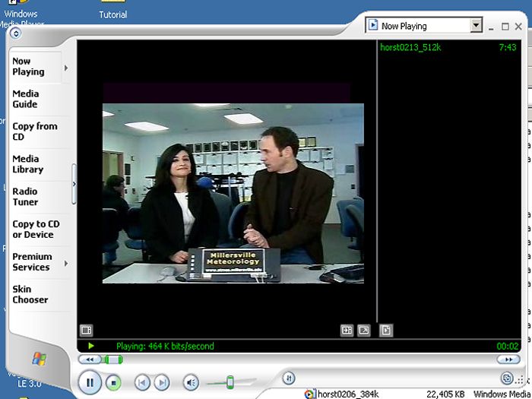Expand the Premium Services submenu arrow
The width and height of the screenshot is (532, 399).
point(66,263)
